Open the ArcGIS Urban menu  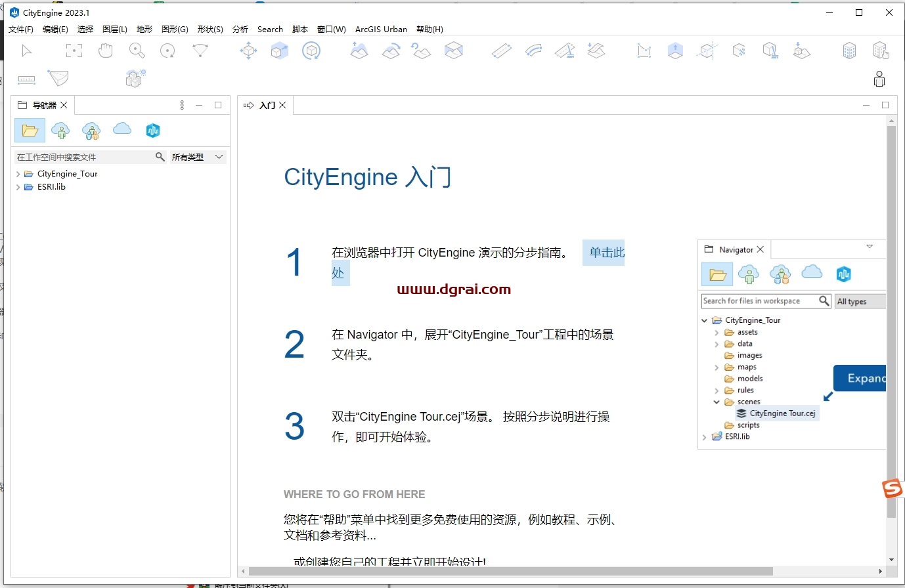(x=381, y=30)
